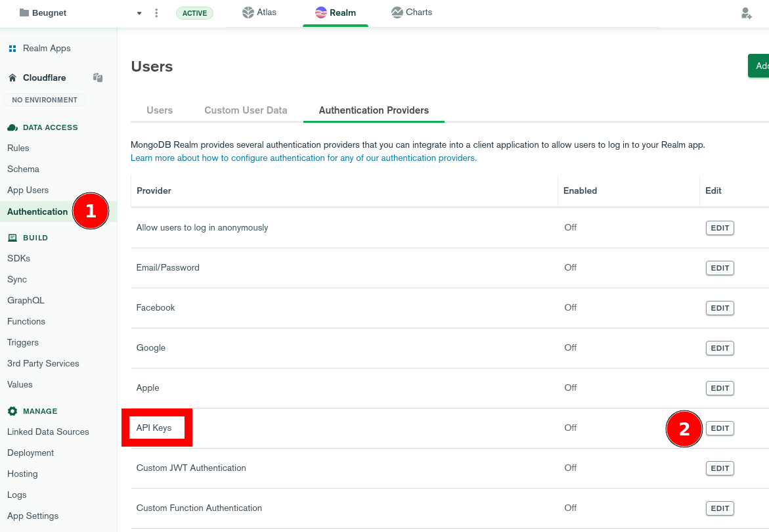Viewport: 769px width, 532px height.
Task: Open the project selector dropdown arrow
Action: coord(139,13)
